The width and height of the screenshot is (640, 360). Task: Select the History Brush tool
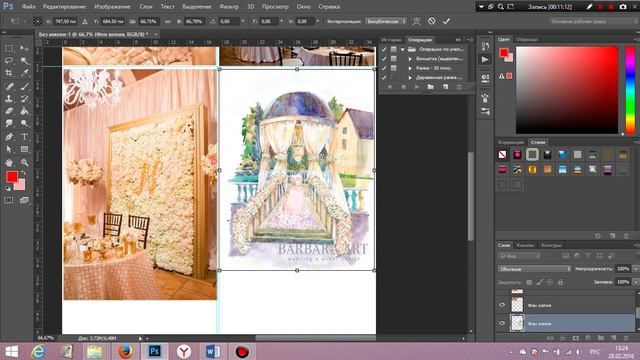[24, 99]
